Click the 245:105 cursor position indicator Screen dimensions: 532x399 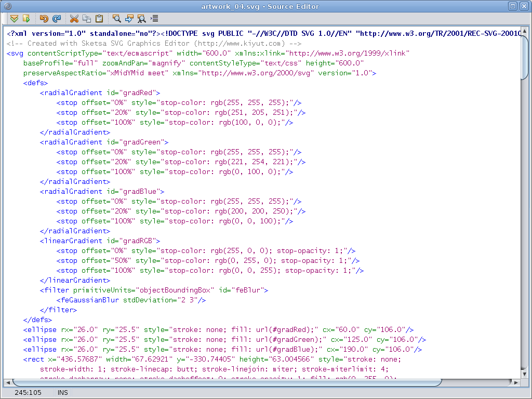tap(28, 393)
